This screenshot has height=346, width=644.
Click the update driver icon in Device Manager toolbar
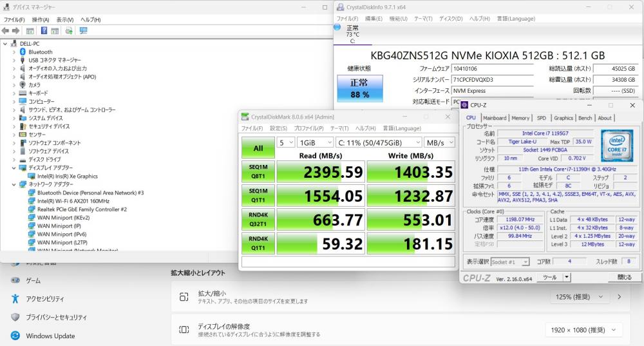69,30
